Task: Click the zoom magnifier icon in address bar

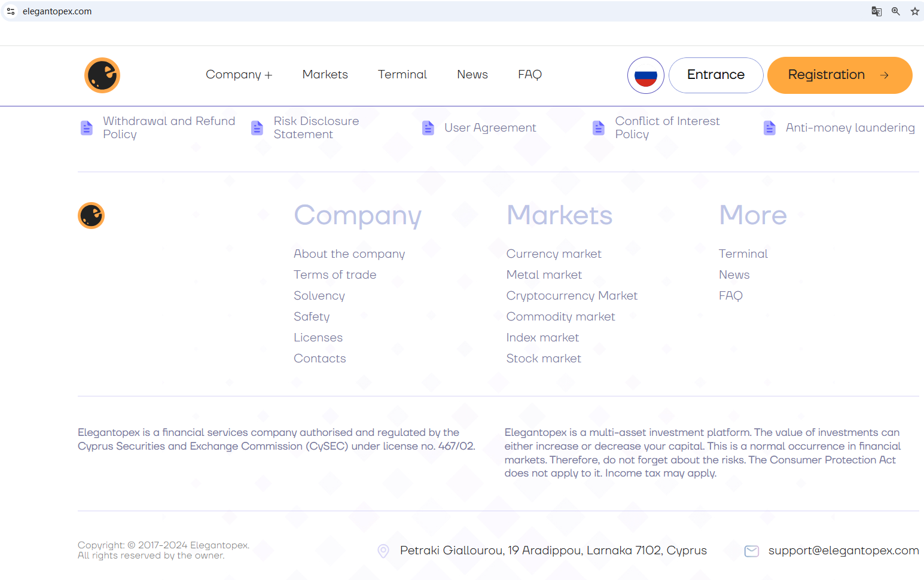Action: [x=895, y=11]
